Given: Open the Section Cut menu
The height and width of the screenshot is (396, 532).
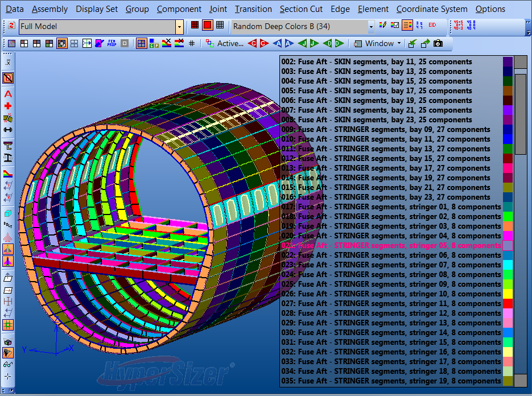Looking at the screenshot, I should [x=301, y=9].
